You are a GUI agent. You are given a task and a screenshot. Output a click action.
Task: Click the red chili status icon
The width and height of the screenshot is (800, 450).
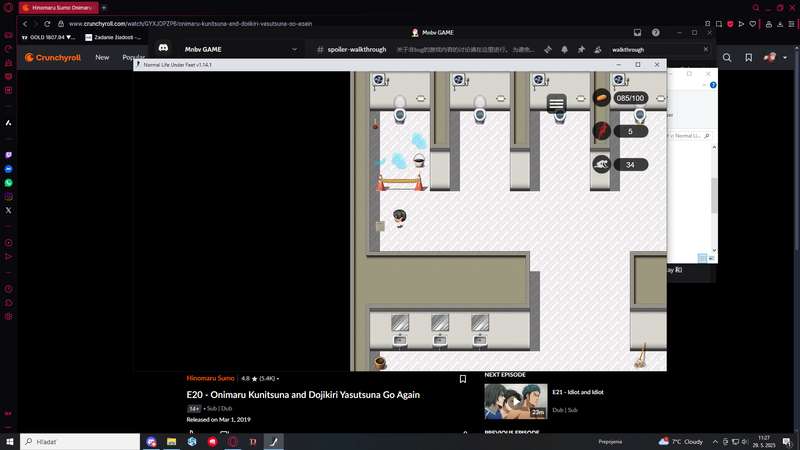point(602,131)
